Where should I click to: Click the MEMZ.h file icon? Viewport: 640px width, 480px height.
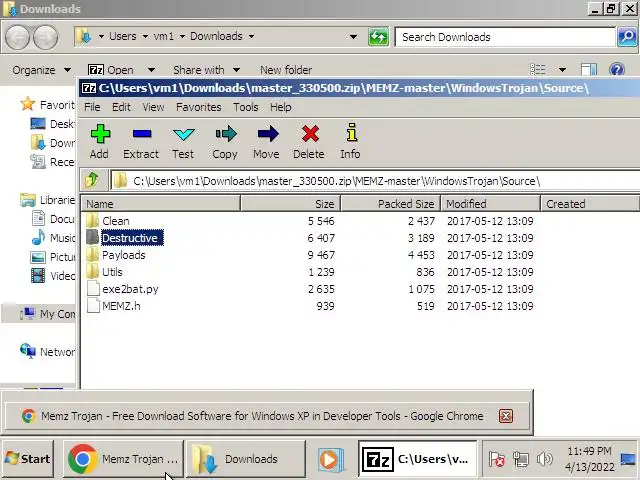pyautogui.click(x=93, y=306)
